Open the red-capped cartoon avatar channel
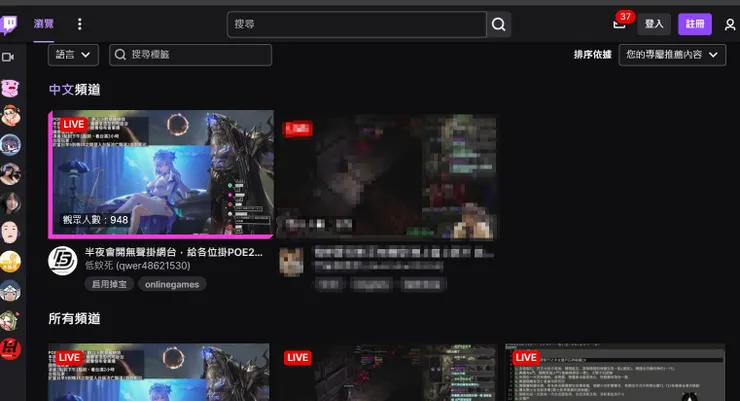 pos(10,116)
